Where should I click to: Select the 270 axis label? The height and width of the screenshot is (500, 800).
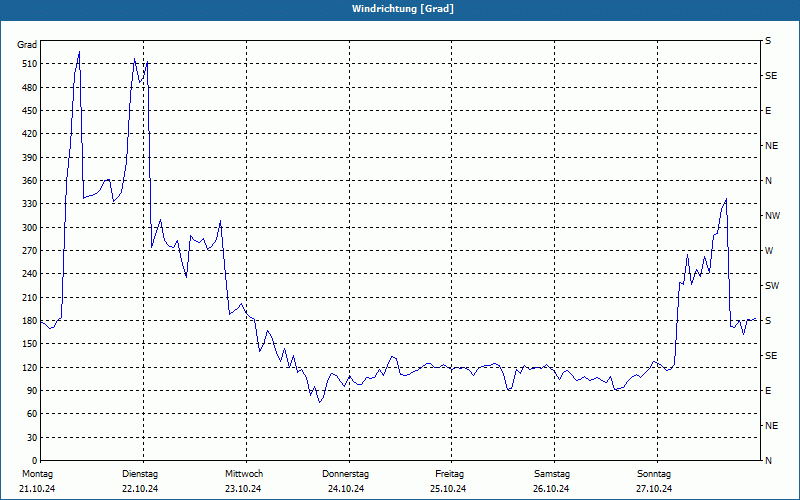pos(29,251)
